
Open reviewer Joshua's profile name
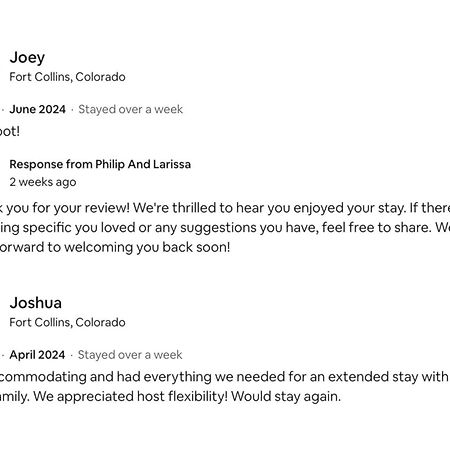pos(35,303)
